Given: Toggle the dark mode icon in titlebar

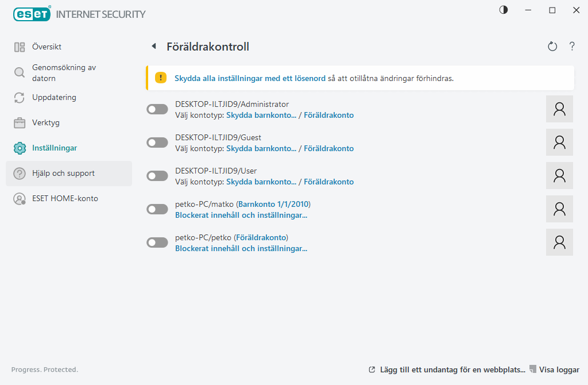Looking at the screenshot, I should click(503, 10).
